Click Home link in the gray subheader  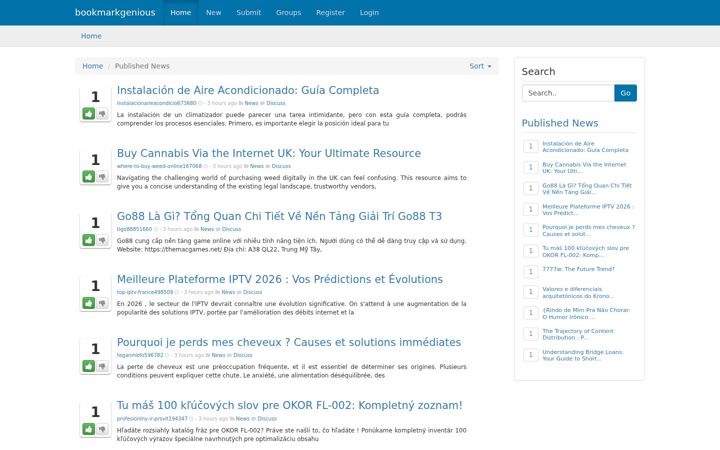pos(91,36)
